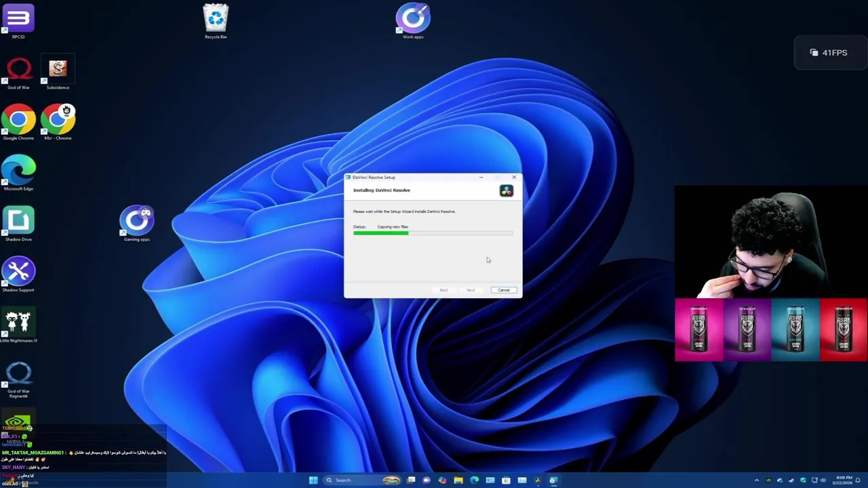
Task: Select the Gaming apps desktop shortcut
Action: [136, 224]
